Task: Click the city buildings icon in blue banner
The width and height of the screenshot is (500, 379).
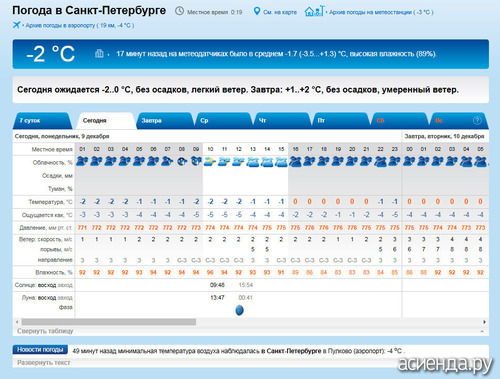Action: click(x=99, y=53)
